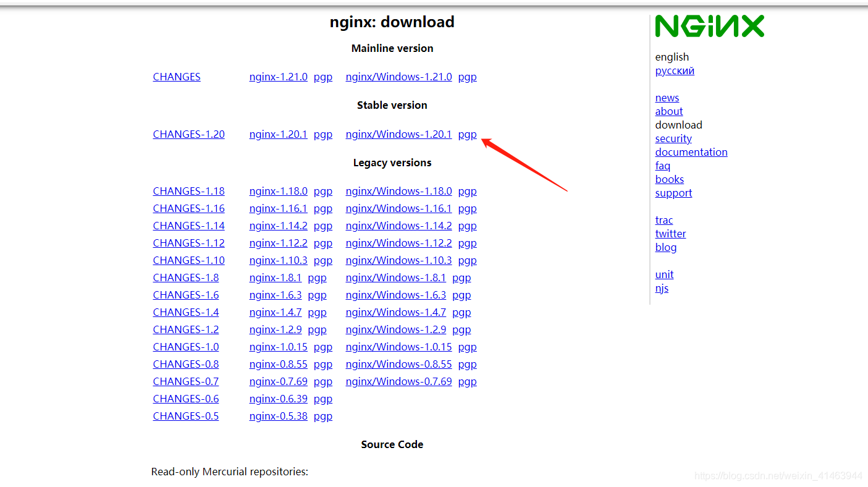868x487 pixels.
Task: Download nginx/Windows-1.6.3 build
Action: pos(395,295)
